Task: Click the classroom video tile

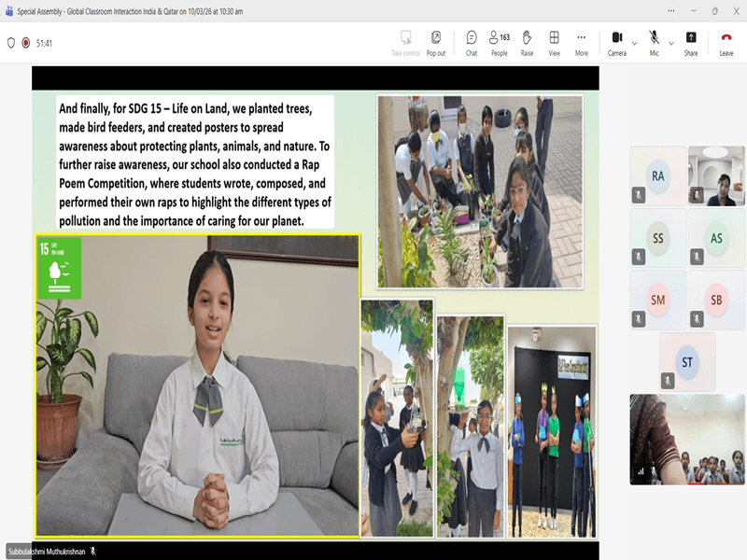Action: pos(687,439)
